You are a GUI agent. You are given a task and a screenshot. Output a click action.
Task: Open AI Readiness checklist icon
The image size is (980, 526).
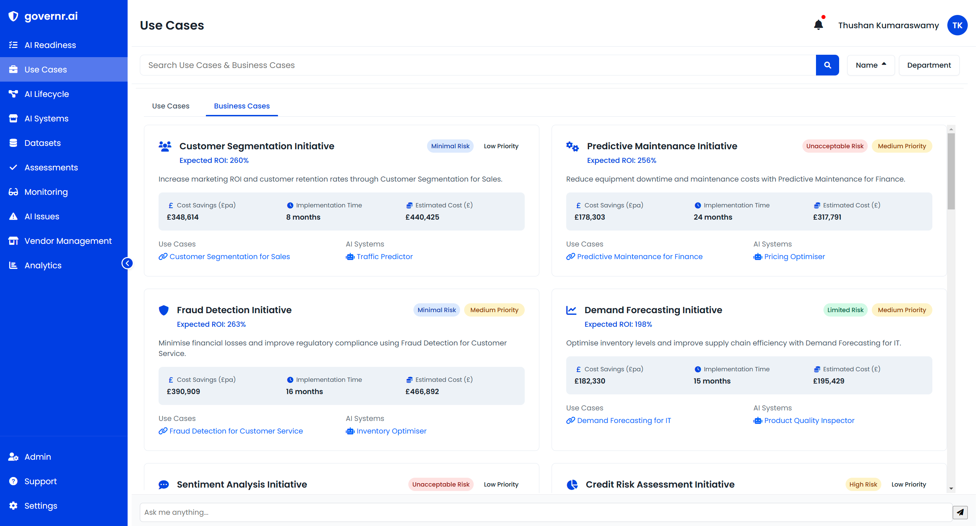pyautogui.click(x=13, y=45)
